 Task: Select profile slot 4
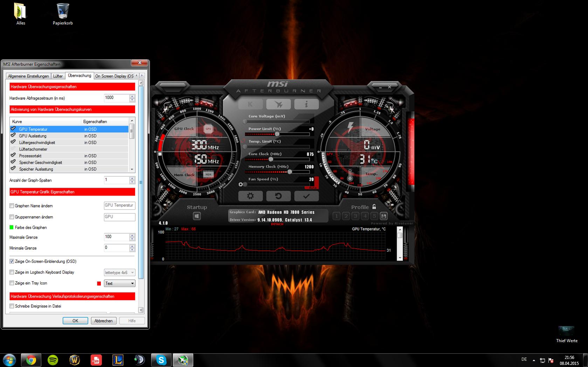point(365,216)
